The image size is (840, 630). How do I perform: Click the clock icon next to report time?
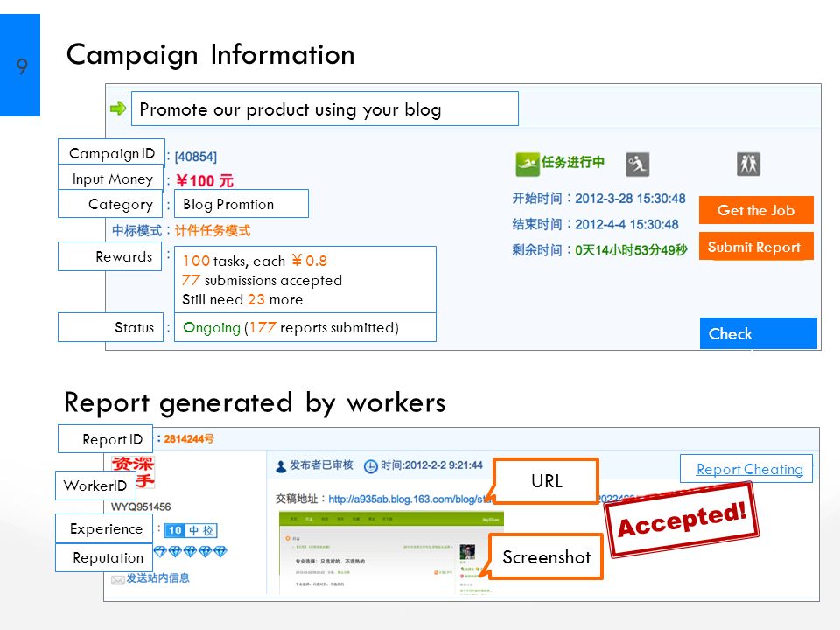(x=371, y=466)
